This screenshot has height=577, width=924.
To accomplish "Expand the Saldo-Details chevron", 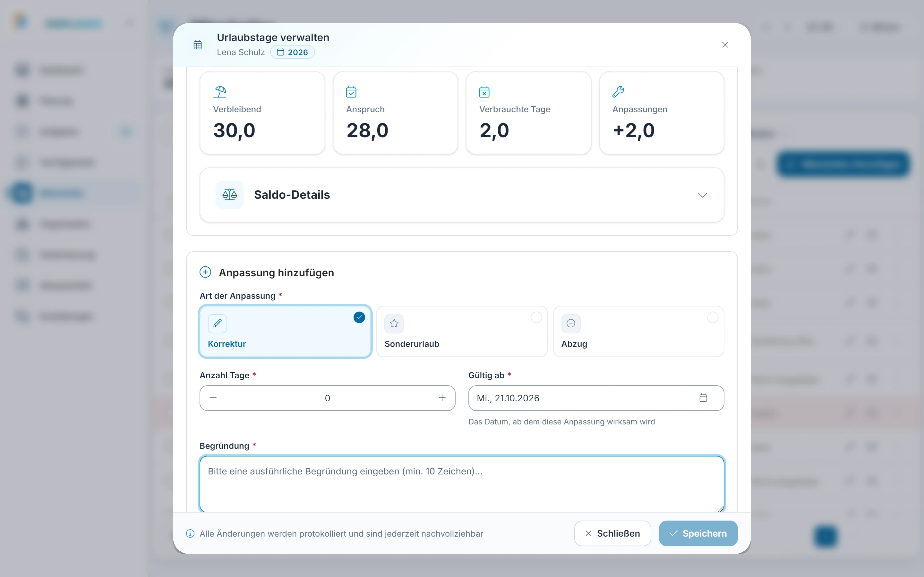I will (x=702, y=195).
